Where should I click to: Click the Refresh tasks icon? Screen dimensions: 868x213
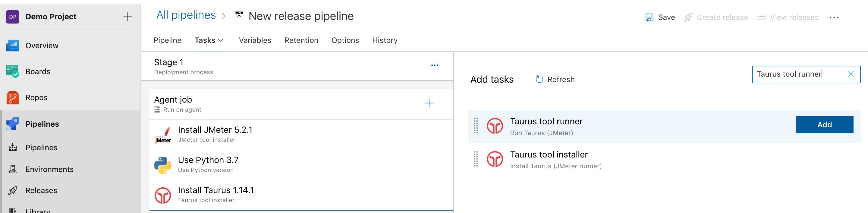539,79
